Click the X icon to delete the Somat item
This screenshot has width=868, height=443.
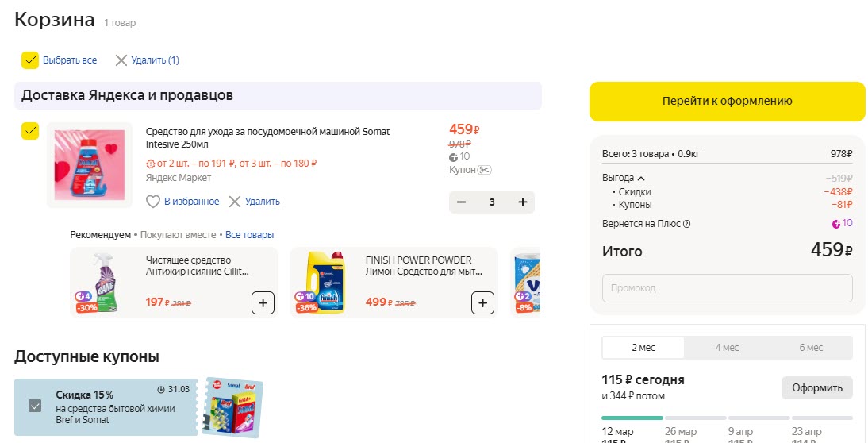(x=235, y=202)
